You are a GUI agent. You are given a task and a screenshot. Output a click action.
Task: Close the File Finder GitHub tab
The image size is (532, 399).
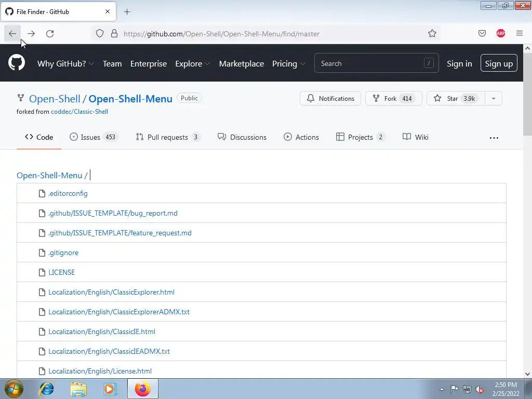(x=107, y=11)
